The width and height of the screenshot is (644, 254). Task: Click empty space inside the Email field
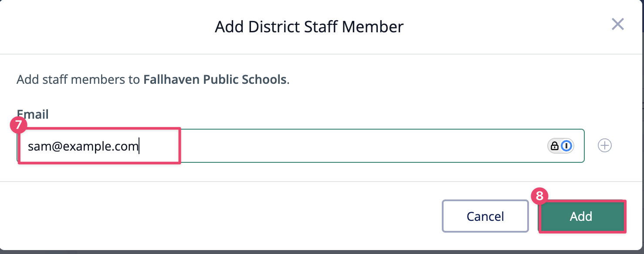pyautogui.click(x=349, y=146)
